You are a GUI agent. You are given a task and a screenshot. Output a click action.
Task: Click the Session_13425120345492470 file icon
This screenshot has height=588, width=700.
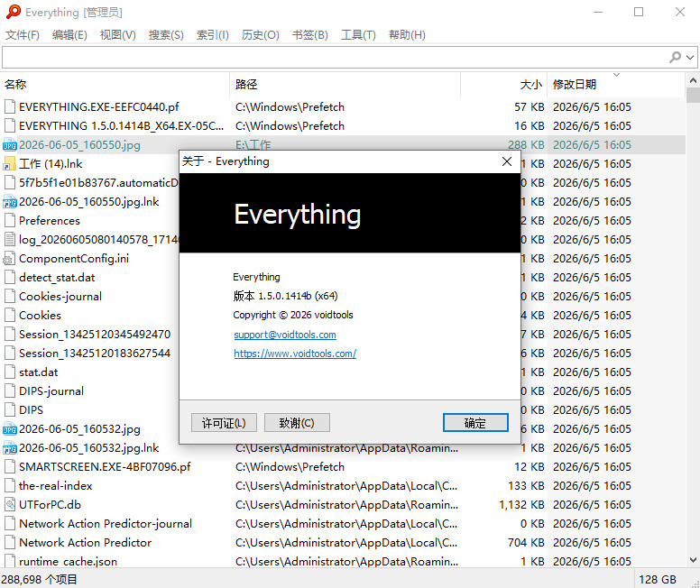point(9,334)
